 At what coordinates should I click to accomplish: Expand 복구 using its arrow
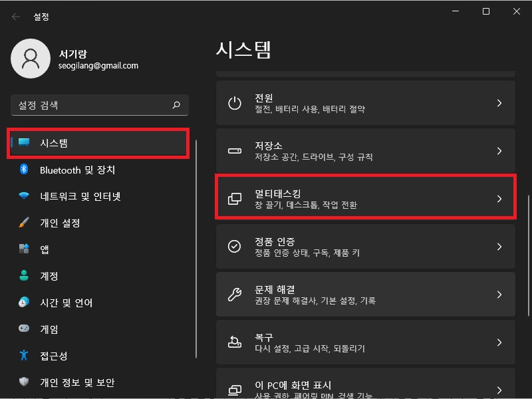pos(500,342)
